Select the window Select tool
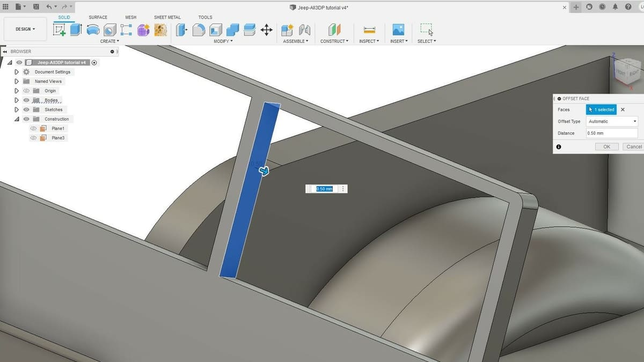The image size is (644, 362). (x=427, y=29)
